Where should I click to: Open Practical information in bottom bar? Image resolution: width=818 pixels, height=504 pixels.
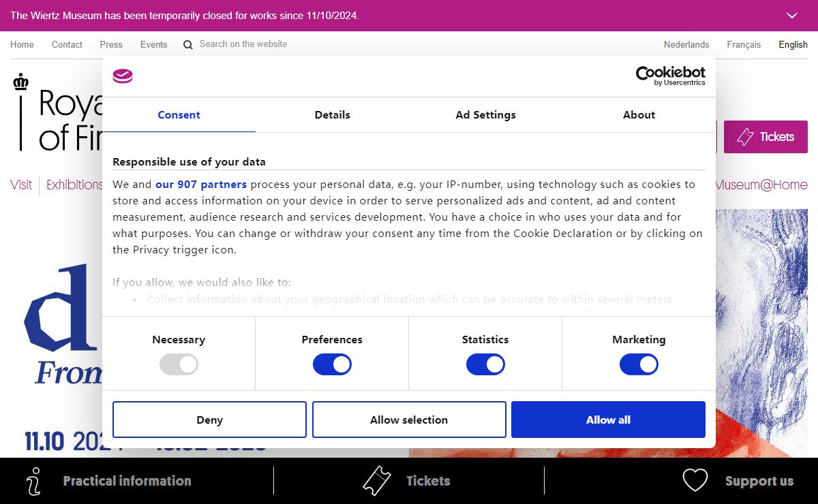(x=127, y=481)
